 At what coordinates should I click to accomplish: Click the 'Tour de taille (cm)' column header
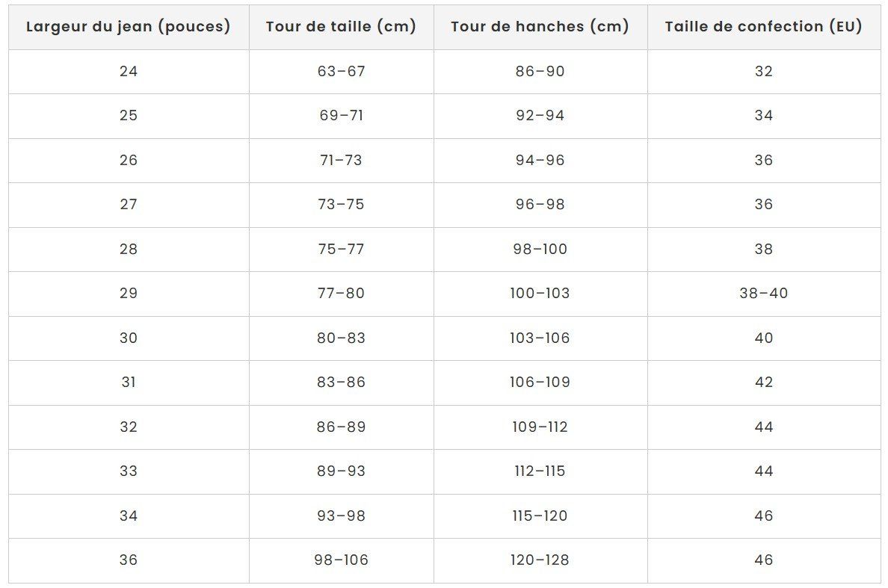pos(342,27)
